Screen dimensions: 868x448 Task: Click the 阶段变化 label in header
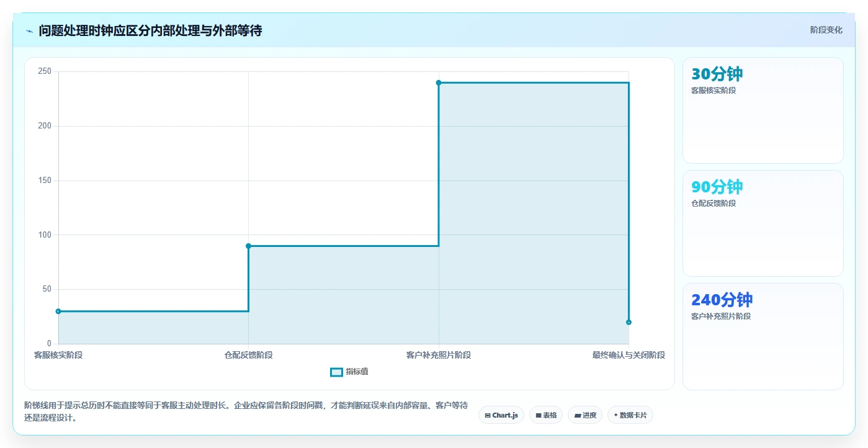pos(826,30)
